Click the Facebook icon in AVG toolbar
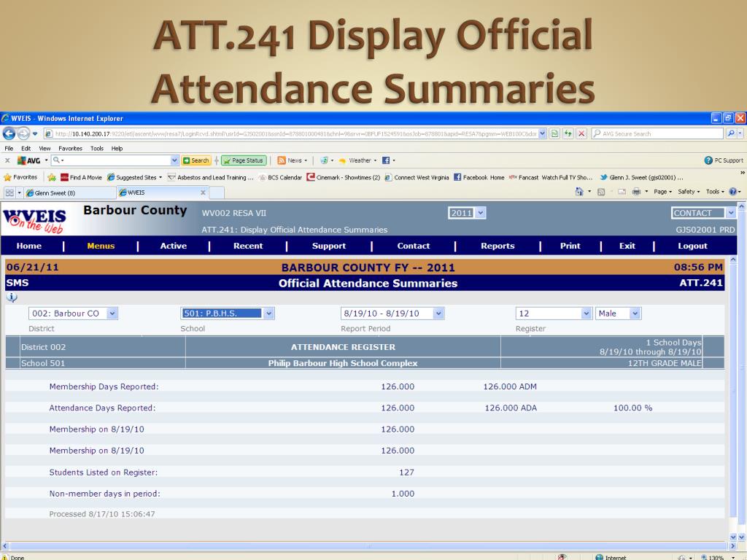This screenshot has height=560, width=747. pyautogui.click(x=386, y=160)
